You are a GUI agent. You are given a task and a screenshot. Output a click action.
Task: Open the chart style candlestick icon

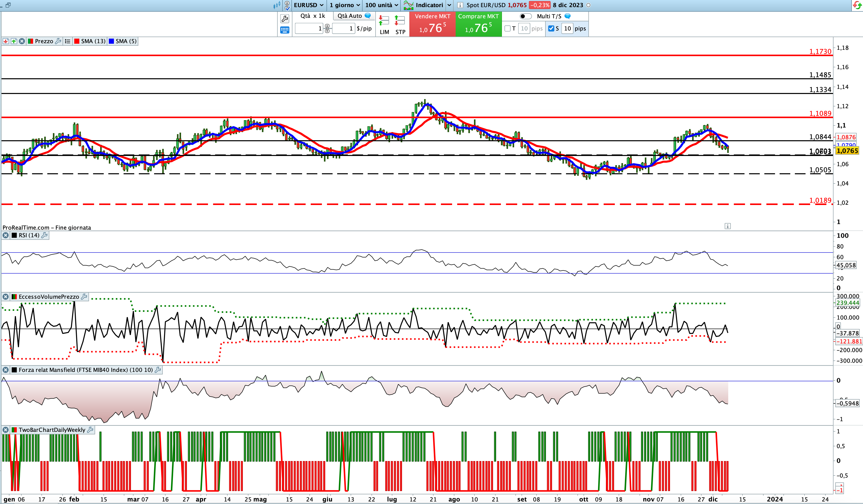pos(277,5)
